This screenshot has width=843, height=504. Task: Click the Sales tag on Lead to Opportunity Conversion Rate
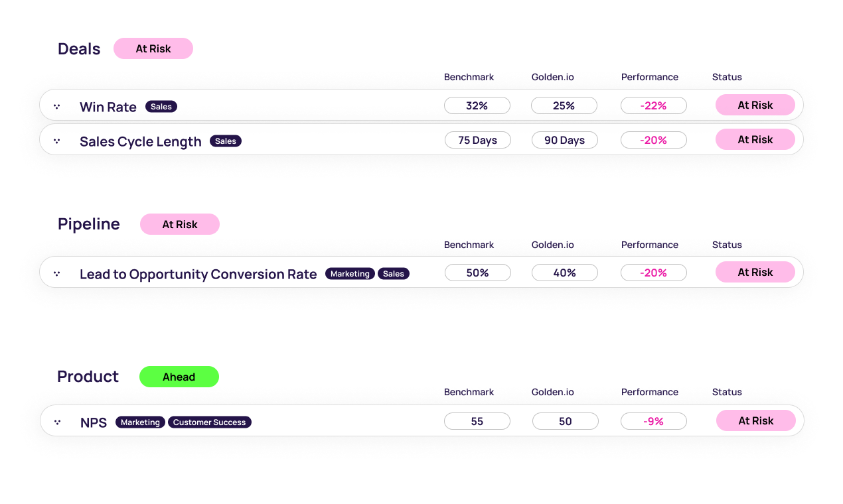[393, 273]
